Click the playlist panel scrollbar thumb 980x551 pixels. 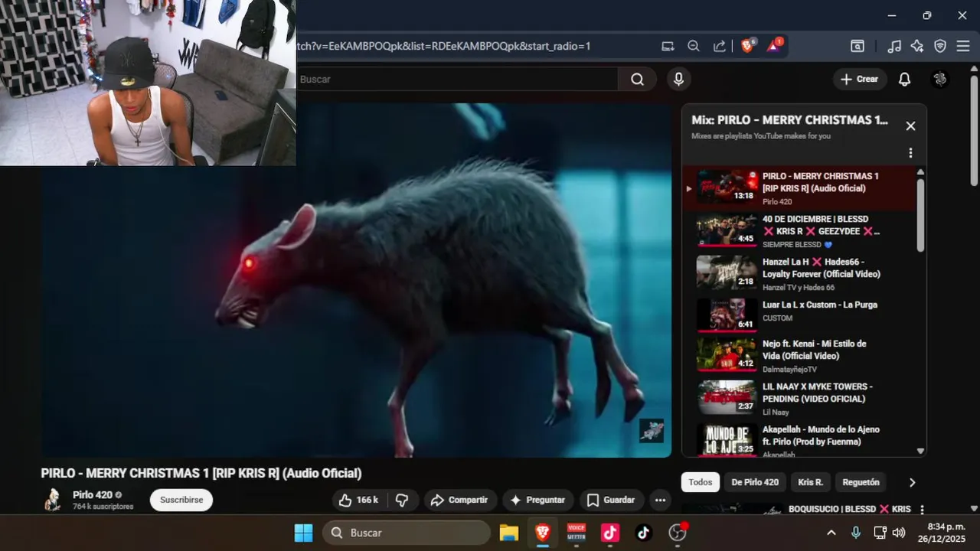(920, 215)
